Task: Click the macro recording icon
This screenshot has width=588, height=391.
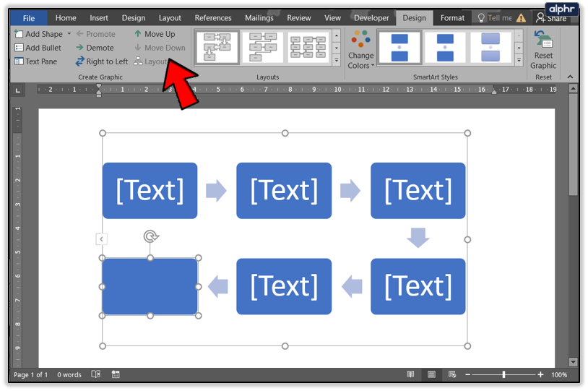Action: pos(116,374)
